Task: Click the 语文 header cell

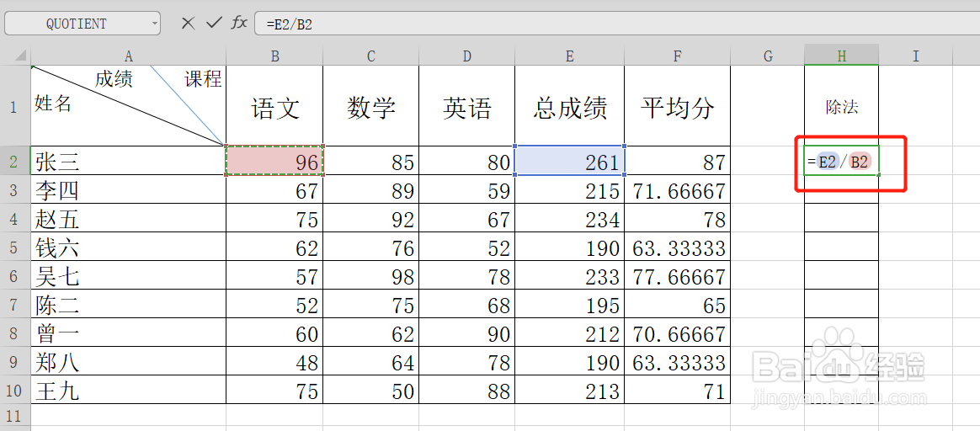Action: (275, 106)
